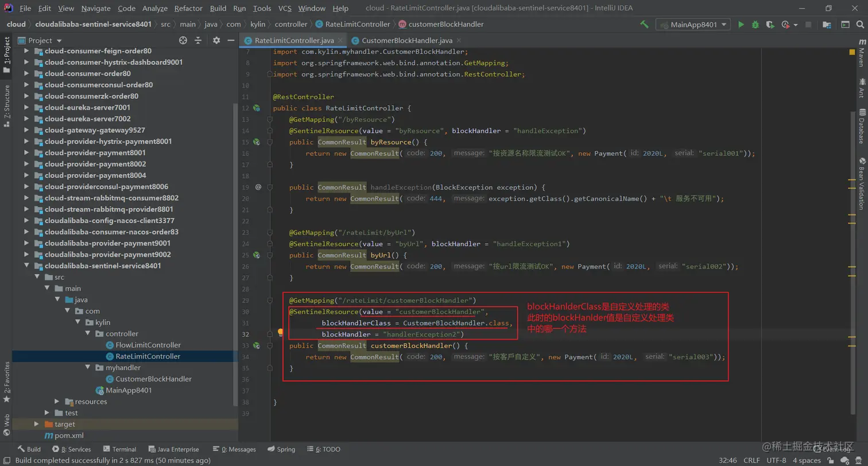The image size is (868, 466).
Task: Click the Profiler run icon
Action: [785, 25]
